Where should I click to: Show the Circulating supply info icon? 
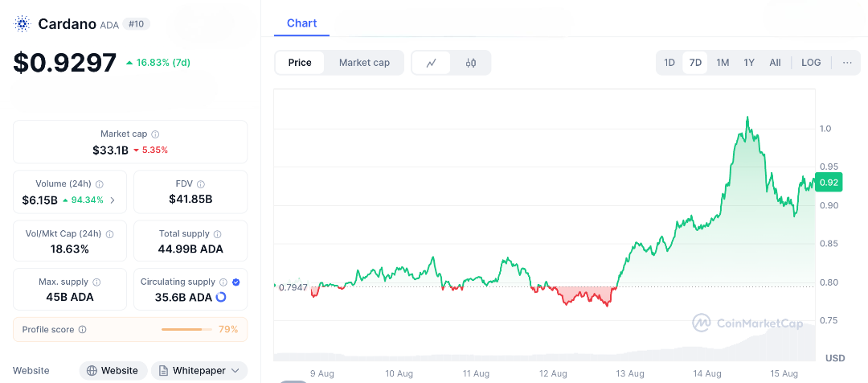pyautogui.click(x=223, y=282)
